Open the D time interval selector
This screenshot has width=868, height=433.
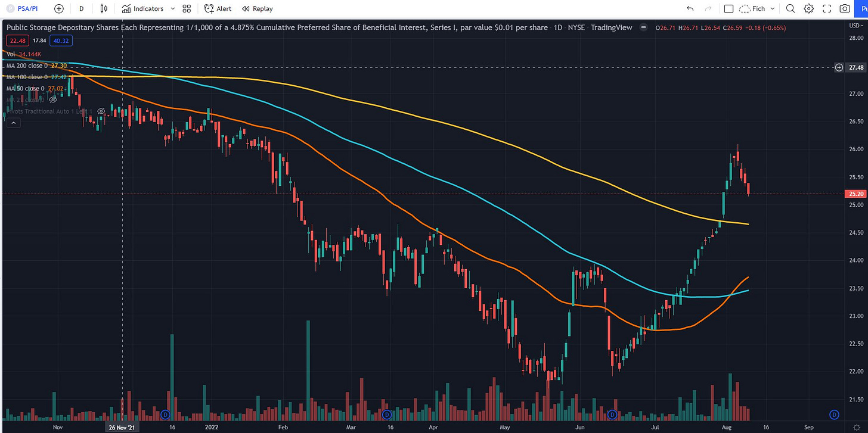click(81, 8)
